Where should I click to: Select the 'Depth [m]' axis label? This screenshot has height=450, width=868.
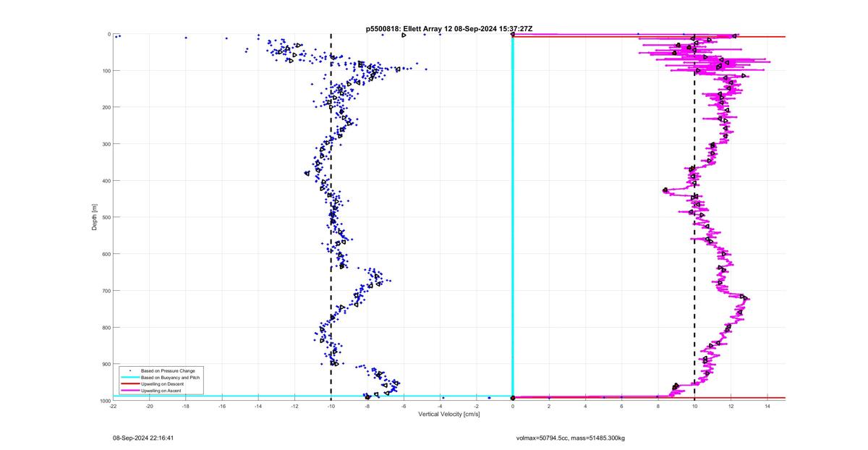pos(95,217)
